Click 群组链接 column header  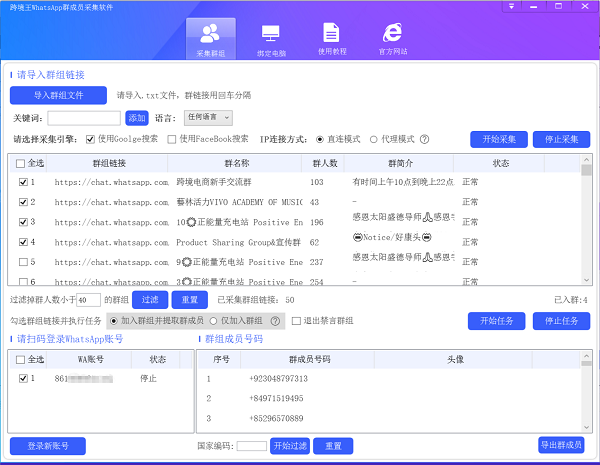(109, 163)
